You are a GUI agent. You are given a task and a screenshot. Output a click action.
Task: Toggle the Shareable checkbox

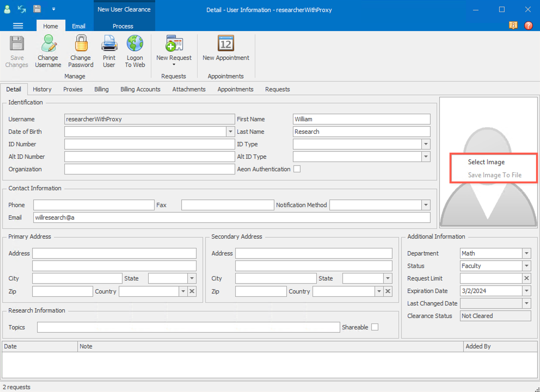click(x=375, y=327)
